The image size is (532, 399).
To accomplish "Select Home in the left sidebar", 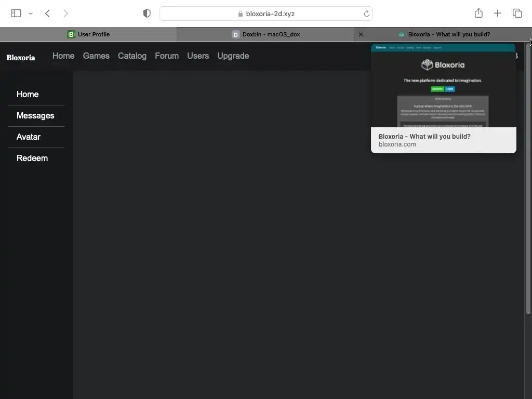I will pos(28,95).
